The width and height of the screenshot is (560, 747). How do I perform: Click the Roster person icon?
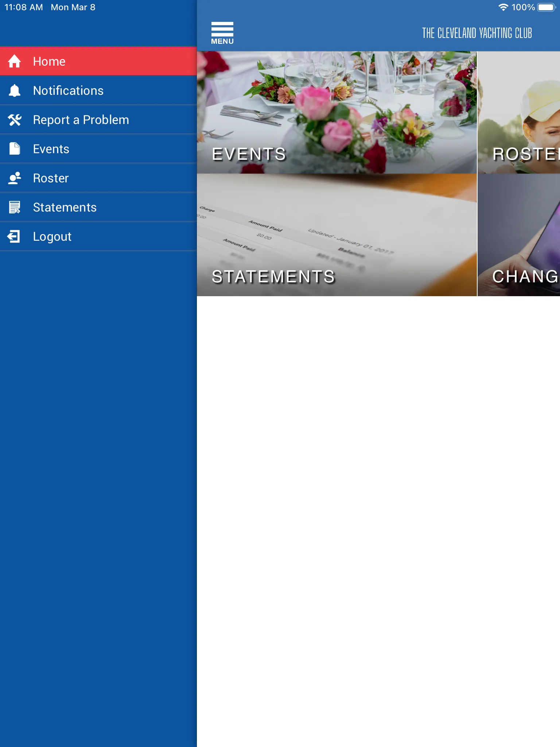pyautogui.click(x=15, y=178)
